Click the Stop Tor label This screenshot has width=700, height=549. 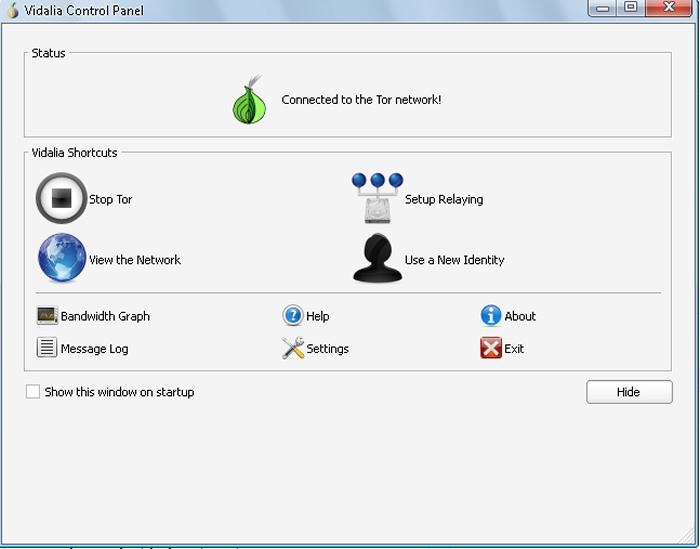point(110,199)
